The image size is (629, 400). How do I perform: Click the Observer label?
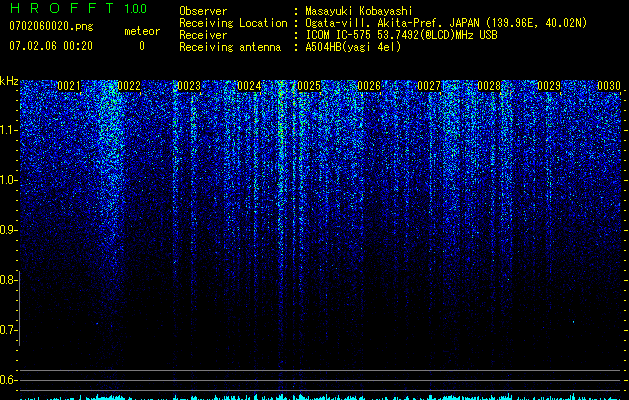pyautogui.click(x=203, y=11)
